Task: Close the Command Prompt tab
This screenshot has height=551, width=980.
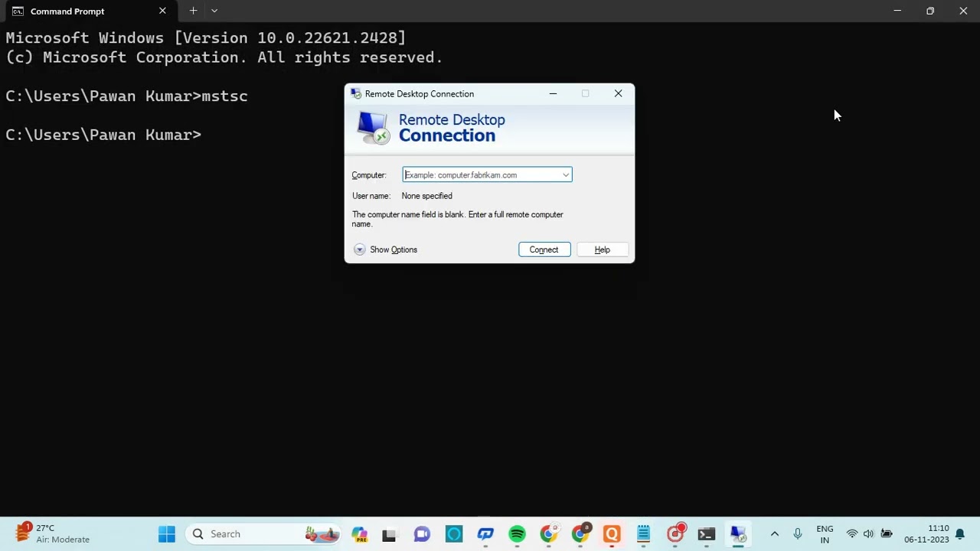Action: 162,11
